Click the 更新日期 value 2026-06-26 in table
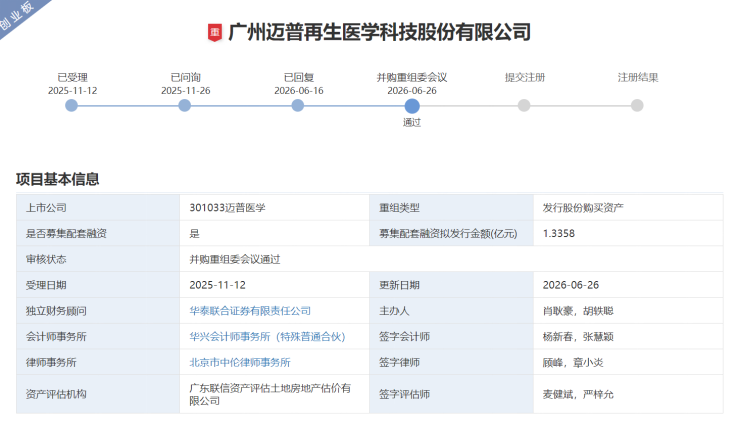Image resolution: width=737 pixels, height=421 pixels. pyautogui.click(x=571, y=285)
